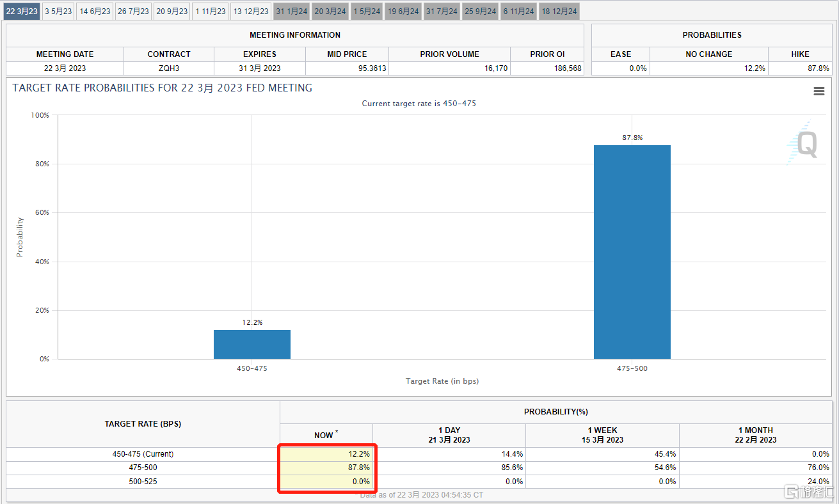Open the 6 11月24 meeting tab
Image resolution: width=839 pixels, height=504 pixels.
[518, 12]
